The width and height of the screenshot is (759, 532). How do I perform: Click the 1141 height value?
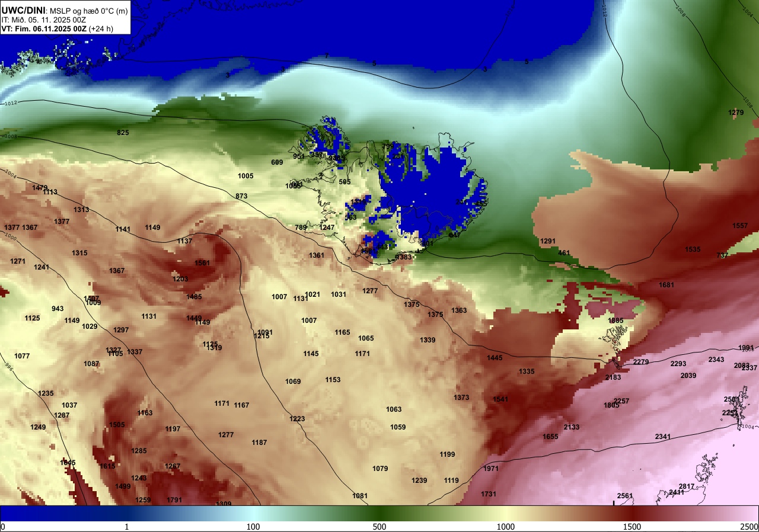123,229
